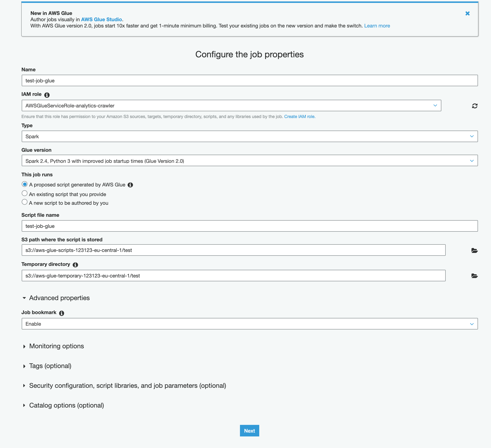Expand the Tags (optional) section
491x448 pixels.
pyautogui.click(x=50, y=366)
